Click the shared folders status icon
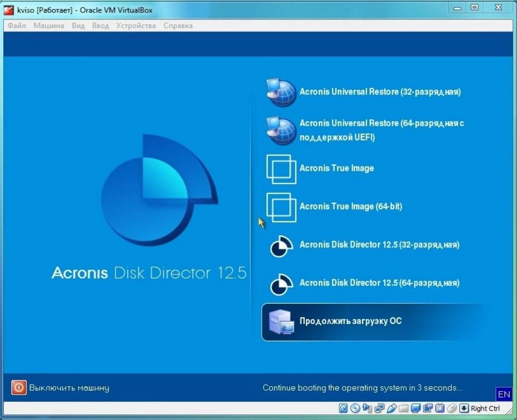 pos(404,409)
